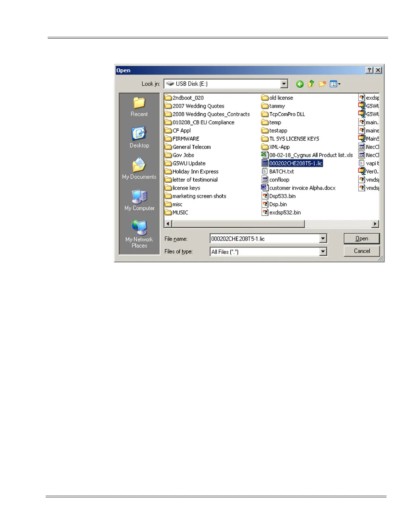
Task: Jump to Desktop in the places bar
Action: (139, 138)
